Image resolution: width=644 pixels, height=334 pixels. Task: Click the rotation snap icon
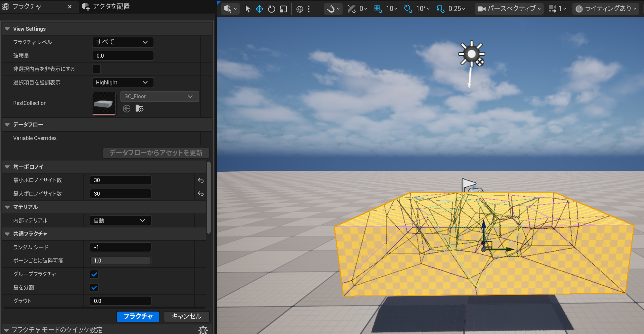tap(408, 9)
